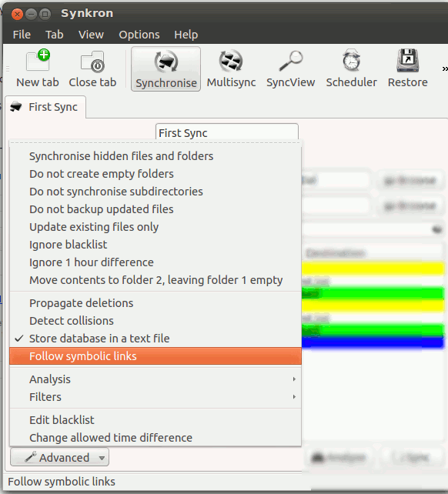Open the Scheduler clock icon
Screen dimensions: 448x494
(351, 60)
